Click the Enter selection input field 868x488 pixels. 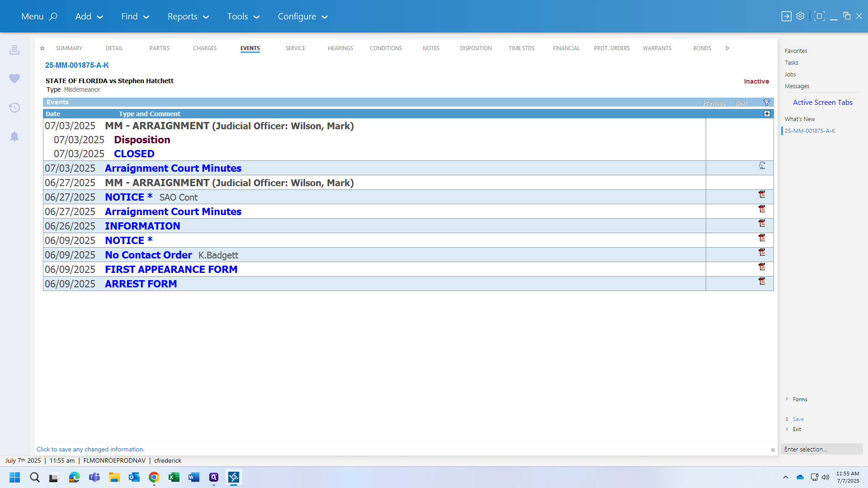(821, 449)
